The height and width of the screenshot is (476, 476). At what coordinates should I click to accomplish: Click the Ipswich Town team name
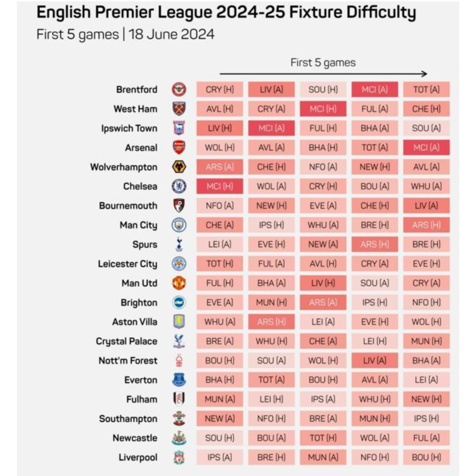click(129, 128)
